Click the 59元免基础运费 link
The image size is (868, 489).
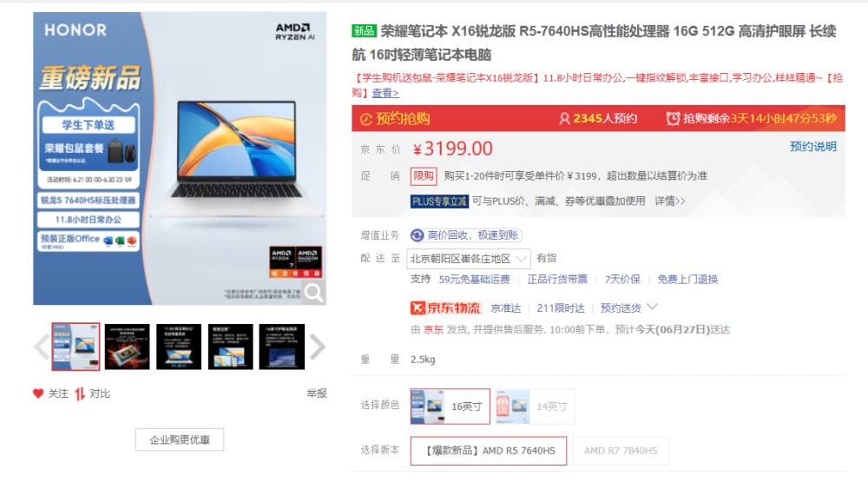475,280
